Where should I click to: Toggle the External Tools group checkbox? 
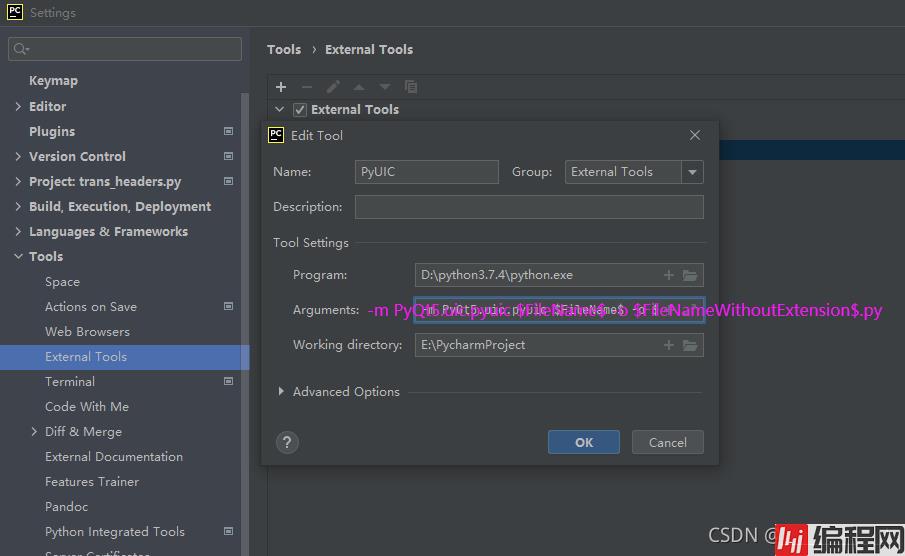coord(299,110)
